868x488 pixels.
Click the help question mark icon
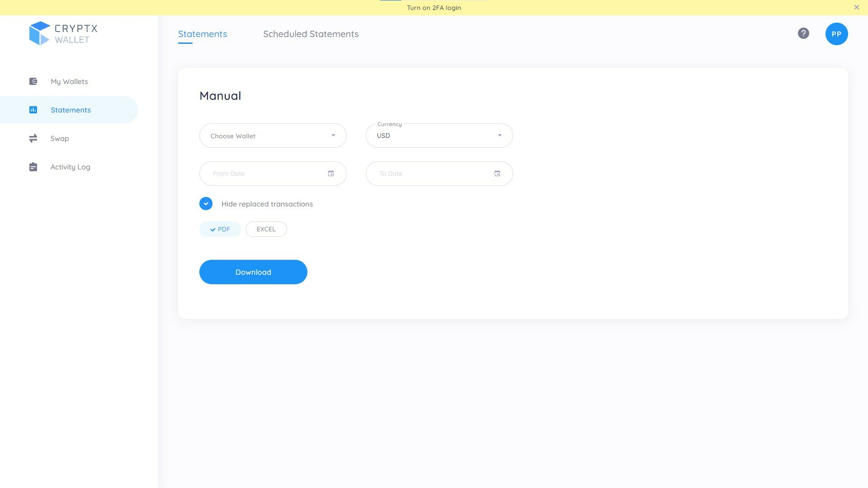[803, 34]
